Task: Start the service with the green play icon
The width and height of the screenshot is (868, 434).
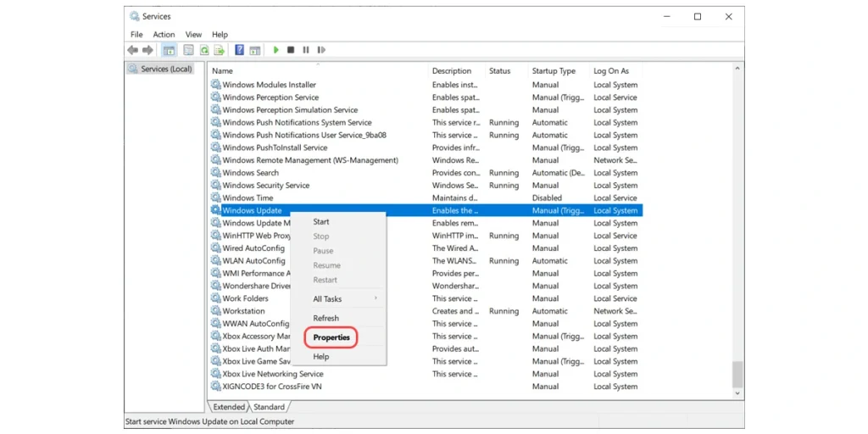Action: click(275, 50)
